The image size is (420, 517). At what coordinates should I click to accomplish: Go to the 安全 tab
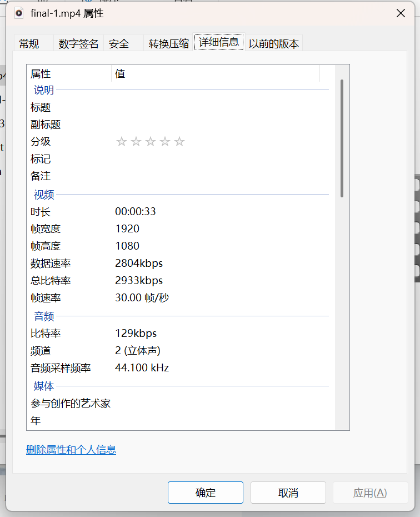[x=119, y=44]
